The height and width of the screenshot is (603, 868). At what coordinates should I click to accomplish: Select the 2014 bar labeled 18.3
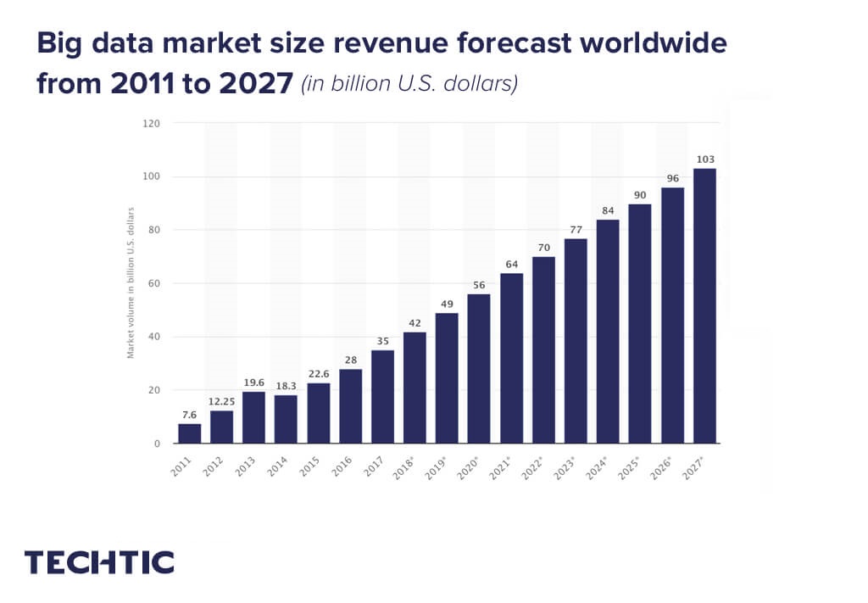click(286, 419)
